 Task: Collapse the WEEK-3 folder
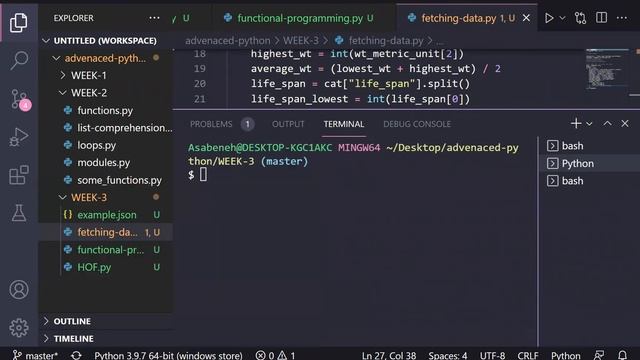coord(89,198)
